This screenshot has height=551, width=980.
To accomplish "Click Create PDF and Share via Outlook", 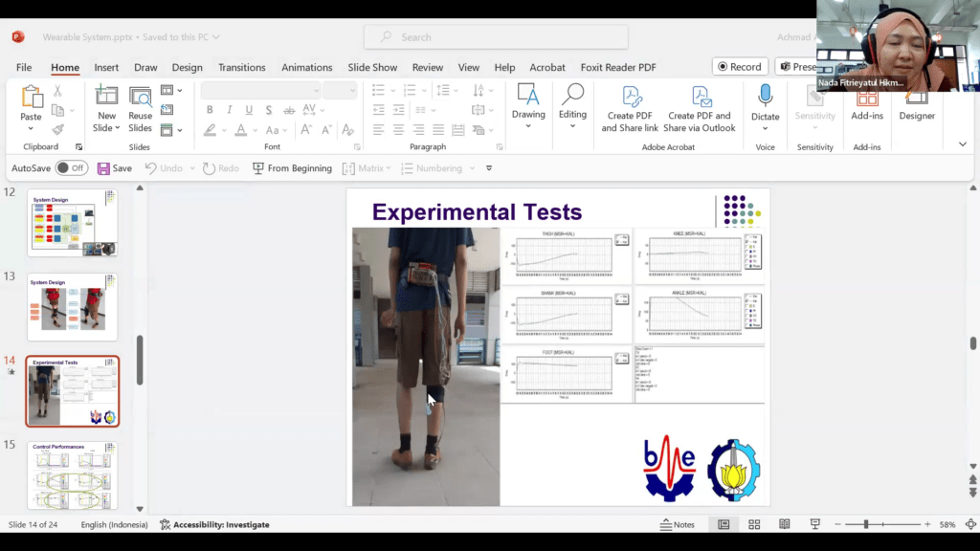I will click(700, 110).
